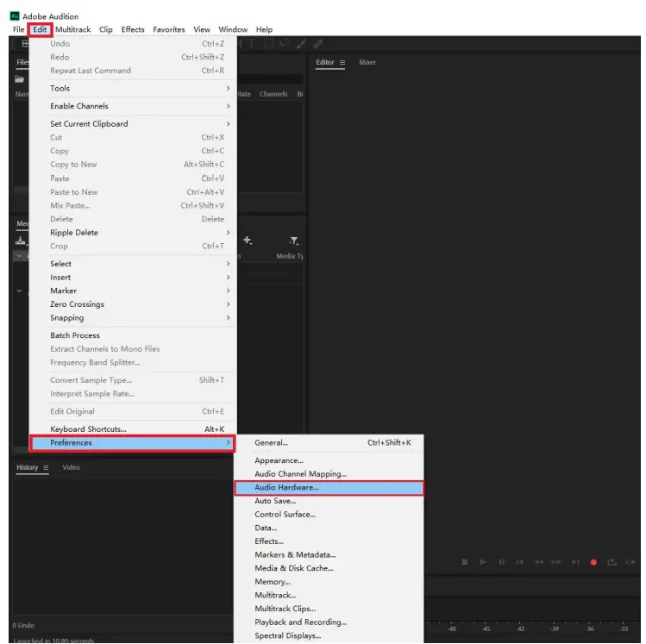Click the Fast Forward transport button
The height and width of the screenshot is (644, 646).
556,562
